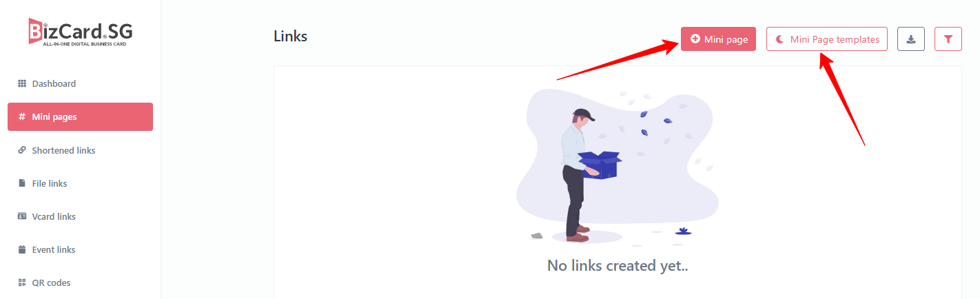Click the BizCard.SG logo
Screen dimensions: 980x299
click(x=80, y=32)
